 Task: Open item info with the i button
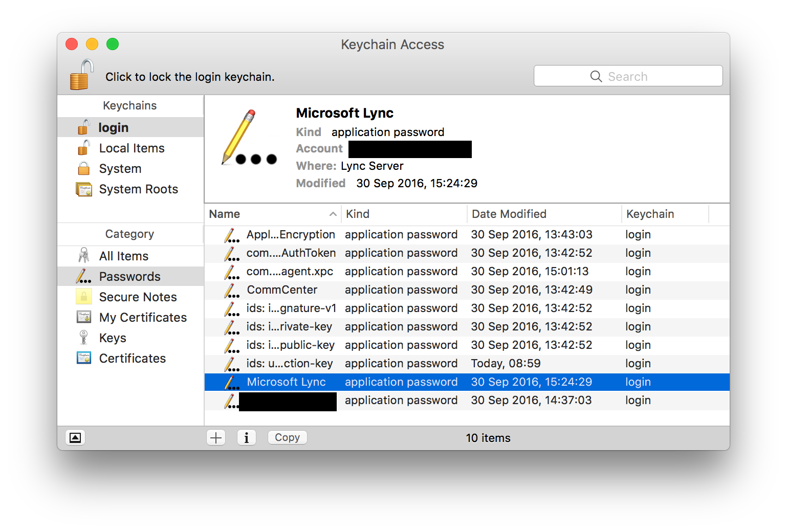click(x=247, y=437)
